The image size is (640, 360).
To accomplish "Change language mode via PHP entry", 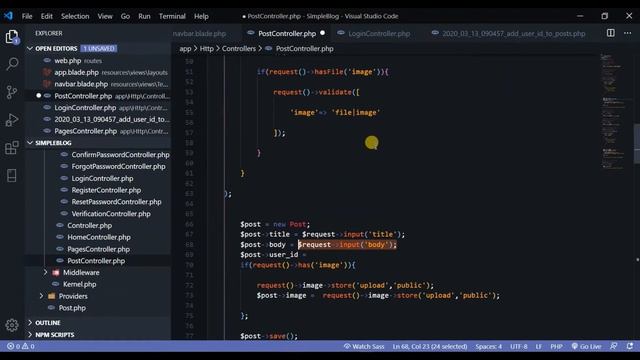I will [556, 346].
